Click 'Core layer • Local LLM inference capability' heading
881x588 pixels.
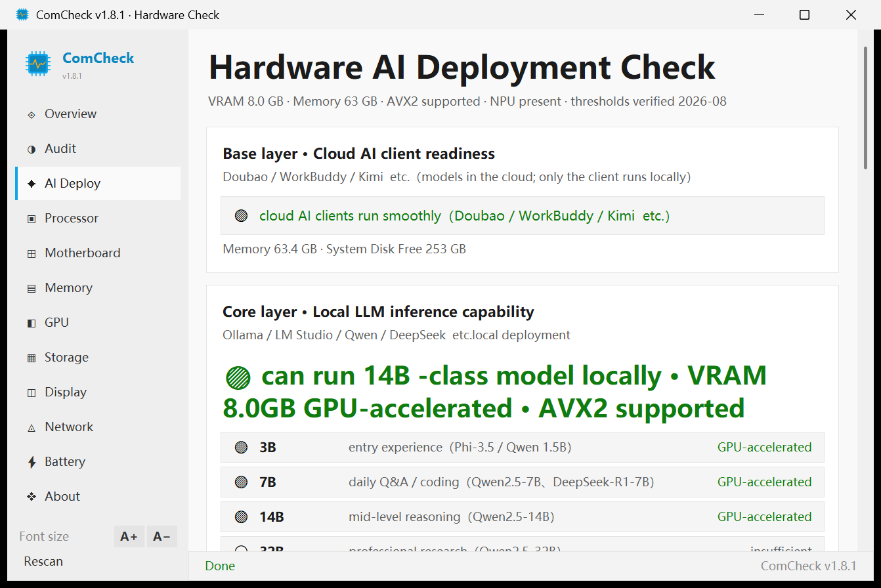pyautogui.click(x=379, y=312)
